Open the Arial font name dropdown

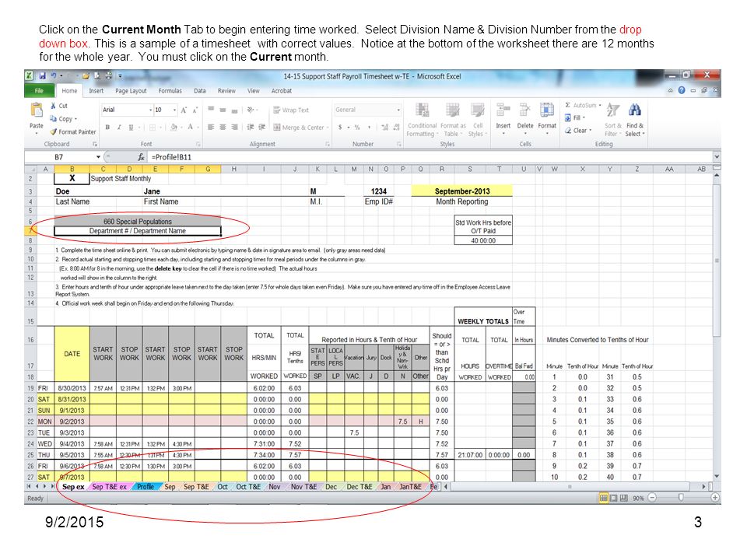coord(150,110)
